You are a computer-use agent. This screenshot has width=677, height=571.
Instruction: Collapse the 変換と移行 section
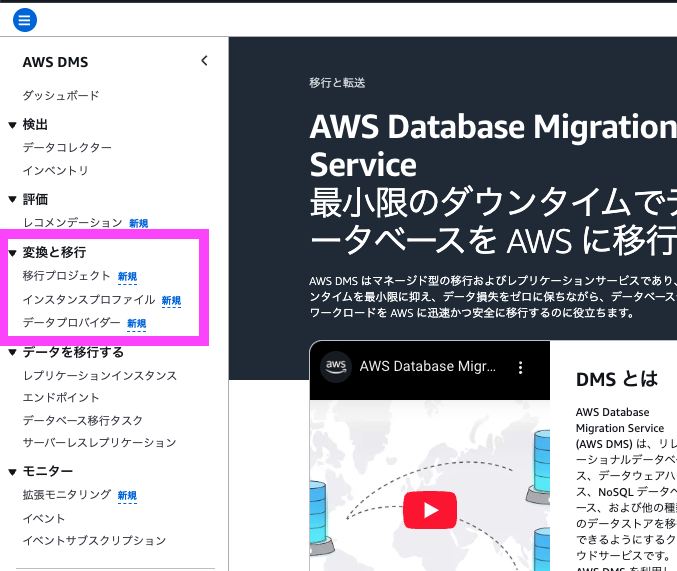(13, 253)
